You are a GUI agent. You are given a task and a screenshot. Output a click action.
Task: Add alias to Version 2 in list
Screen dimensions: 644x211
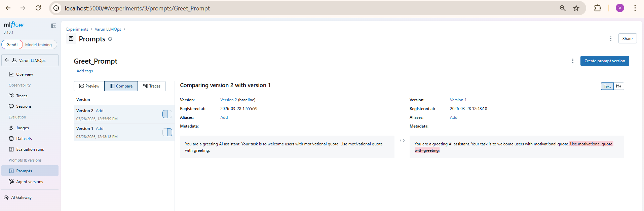click(100, 111)
